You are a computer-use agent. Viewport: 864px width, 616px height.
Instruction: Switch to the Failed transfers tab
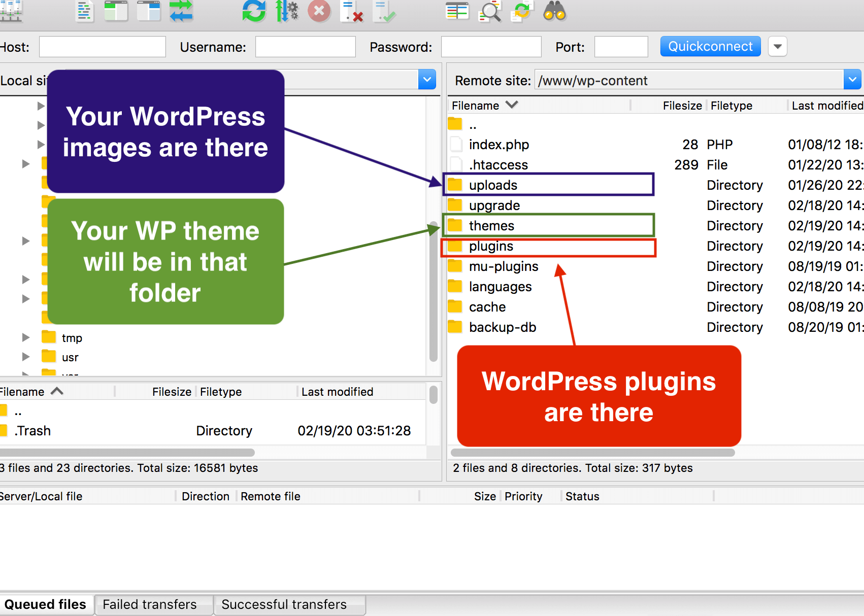[150, 604]
